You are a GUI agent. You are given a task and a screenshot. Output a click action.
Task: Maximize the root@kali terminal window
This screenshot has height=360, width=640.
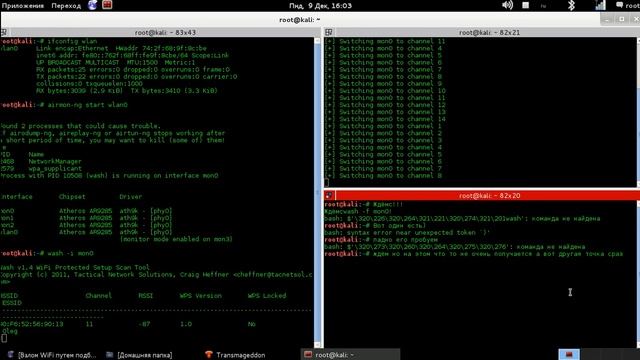click(622, 19)
